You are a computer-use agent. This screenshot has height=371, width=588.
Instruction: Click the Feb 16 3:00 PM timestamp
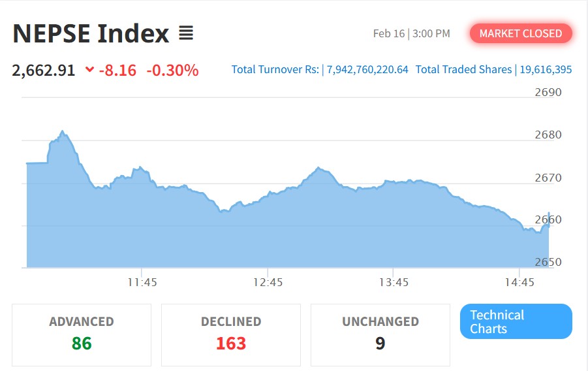pos(411,33)
